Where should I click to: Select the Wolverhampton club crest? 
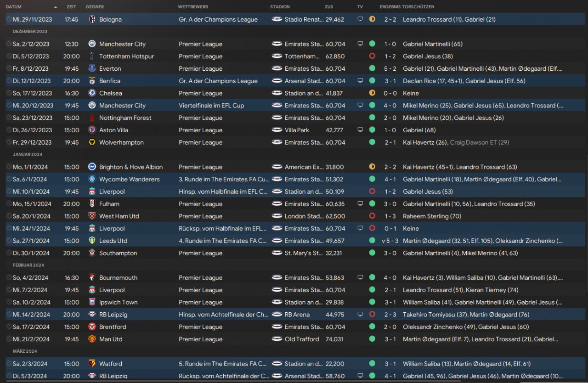[x=92, y=142]
